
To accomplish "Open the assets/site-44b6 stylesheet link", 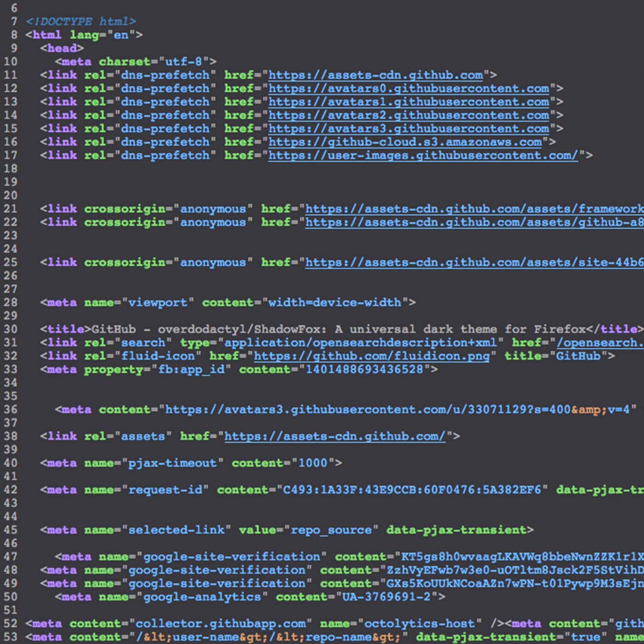I will point(474,262).
